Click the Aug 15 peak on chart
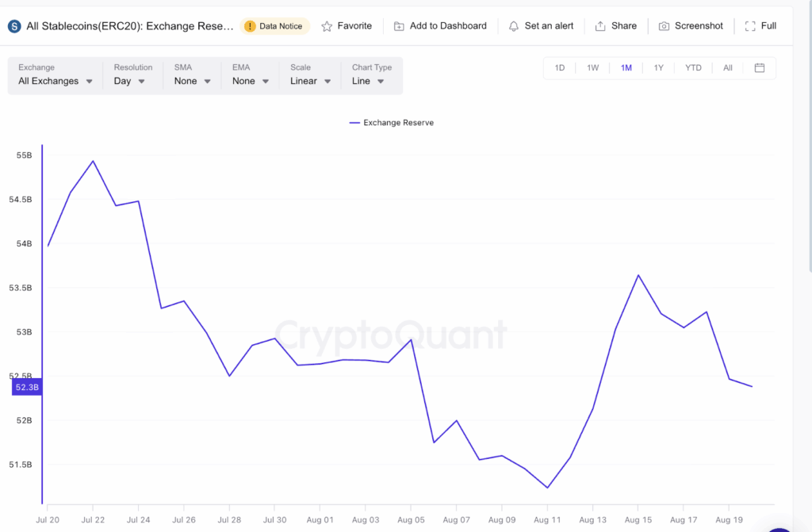 coord(638,275)
